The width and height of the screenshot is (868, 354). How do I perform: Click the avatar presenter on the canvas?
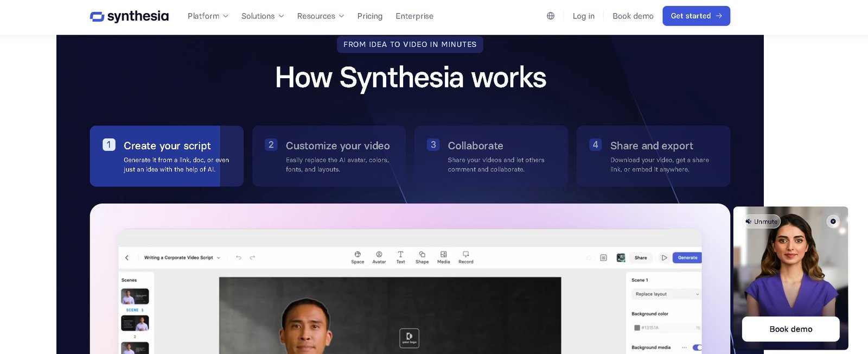pos(307,326)
